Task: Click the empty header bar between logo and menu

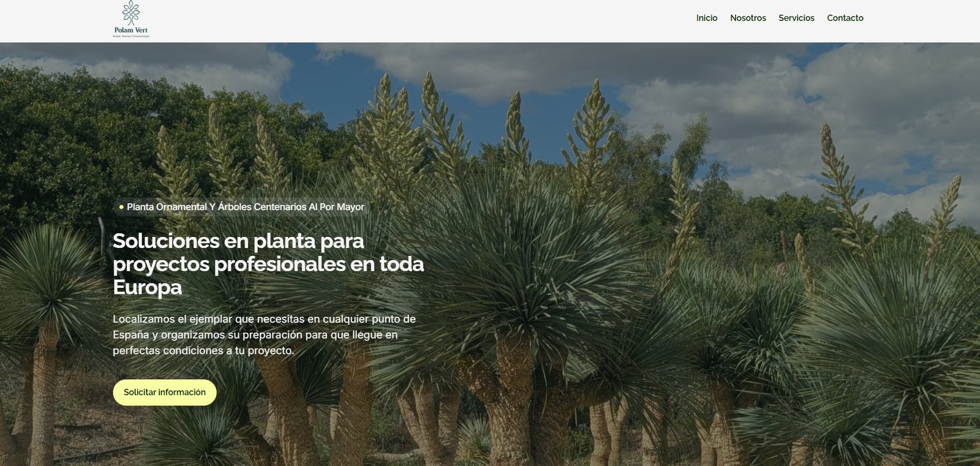Action: click(423, 21)
